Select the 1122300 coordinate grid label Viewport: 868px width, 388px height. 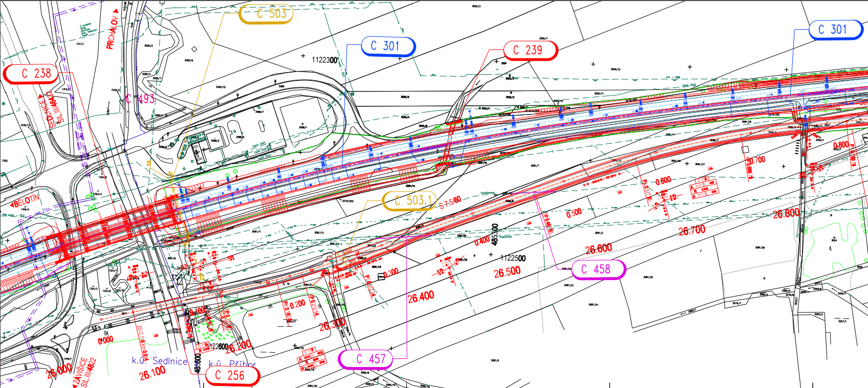(x=324, y=60)
